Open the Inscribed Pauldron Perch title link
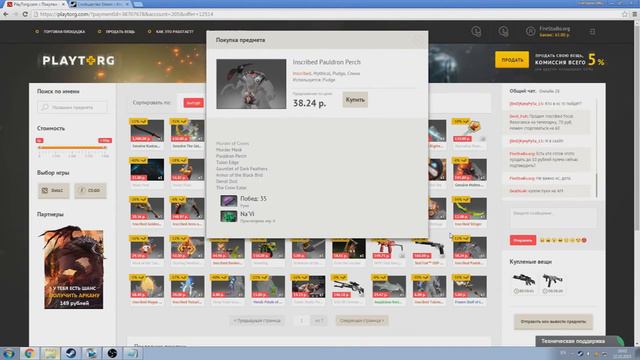 point(327,62)
